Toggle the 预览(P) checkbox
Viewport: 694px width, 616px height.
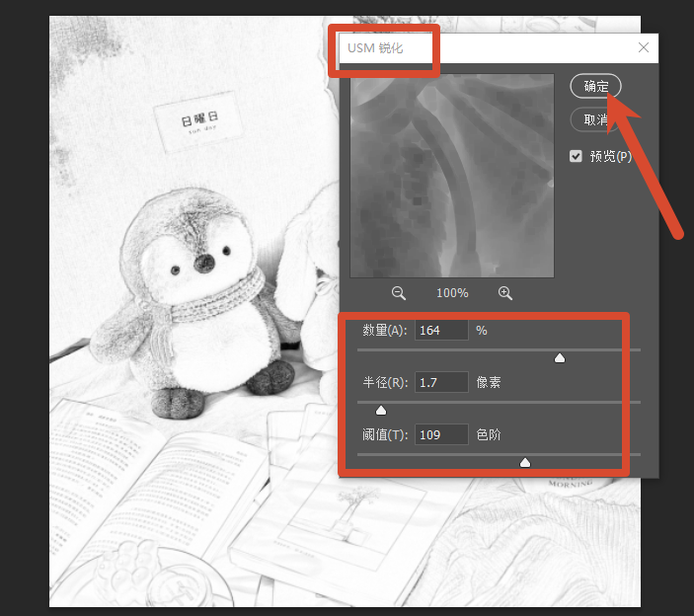(x=576, y=156)
